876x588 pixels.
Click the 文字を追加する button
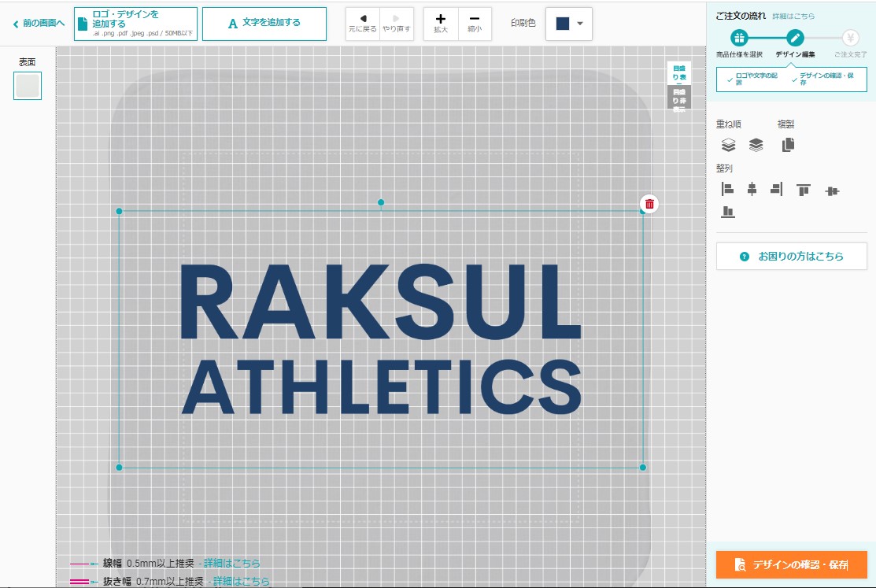[x=264, y=24]
